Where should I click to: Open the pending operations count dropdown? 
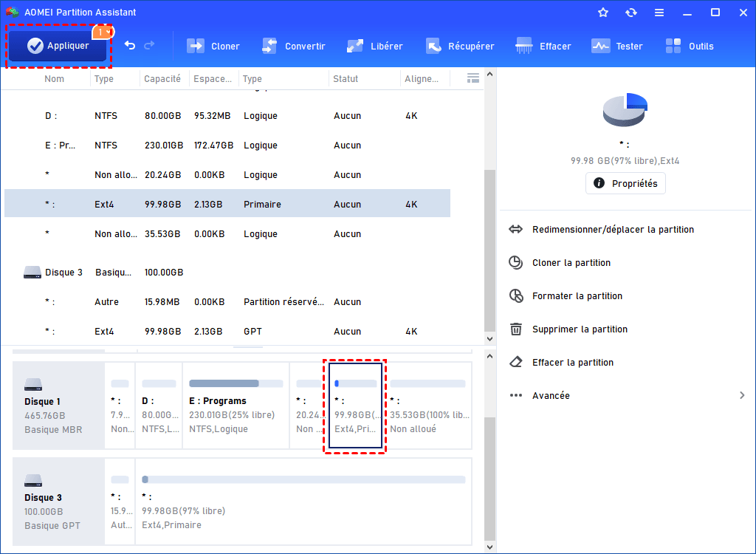[x=103, y=33]
